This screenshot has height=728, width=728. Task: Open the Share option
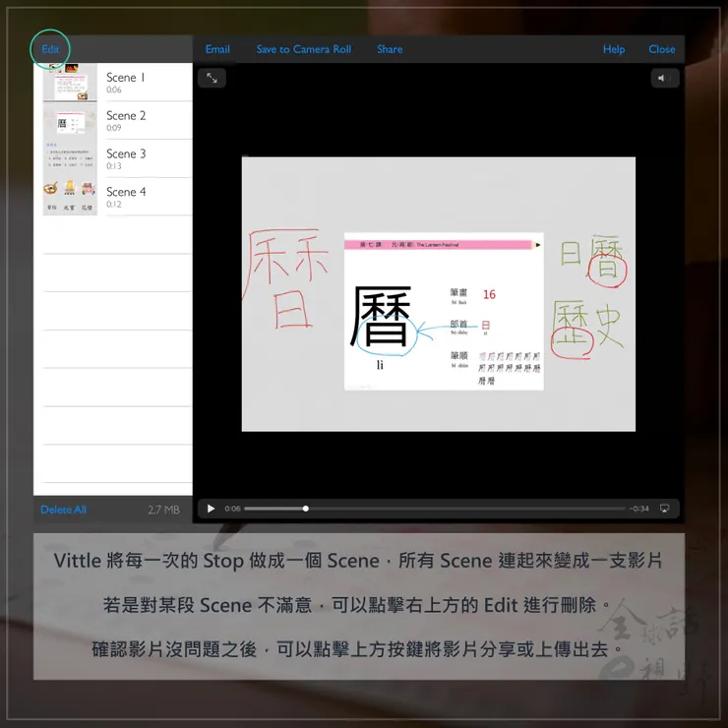(390, 49)
